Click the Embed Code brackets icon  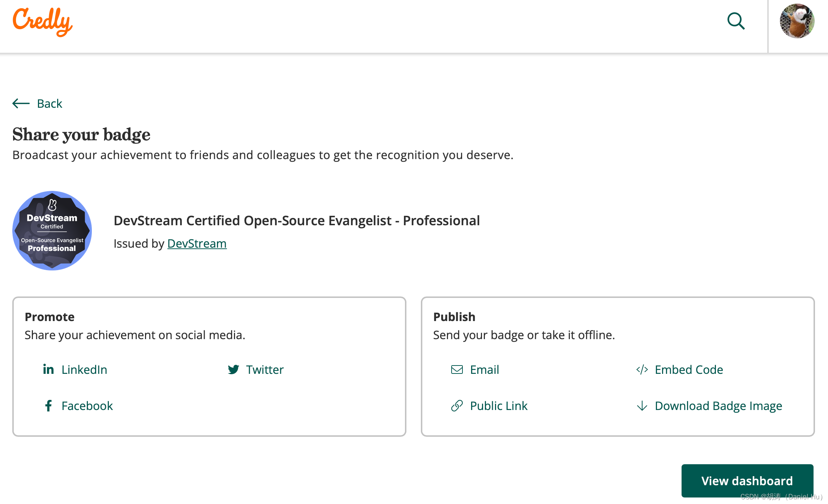[642, 370]
